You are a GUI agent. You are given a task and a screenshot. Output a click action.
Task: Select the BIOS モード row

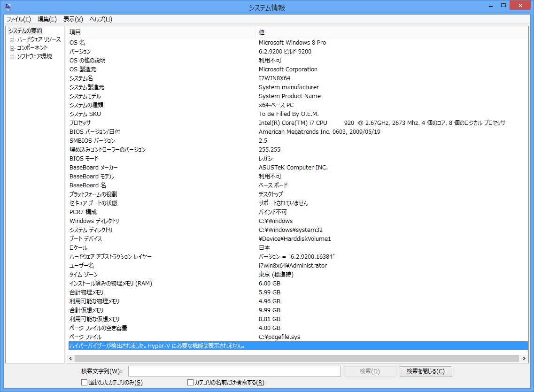click(x=298, y=159)
